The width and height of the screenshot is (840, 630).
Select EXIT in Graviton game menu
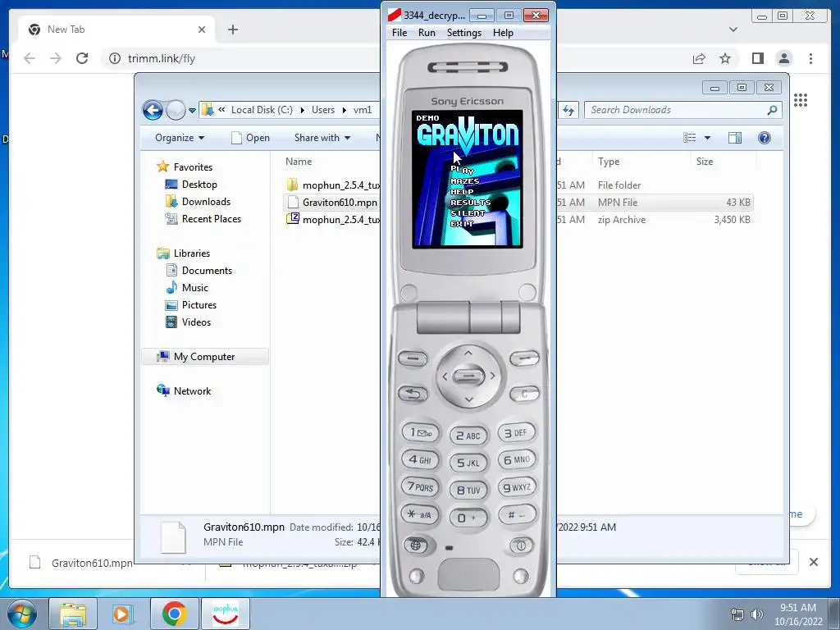(x=462, y=224)
